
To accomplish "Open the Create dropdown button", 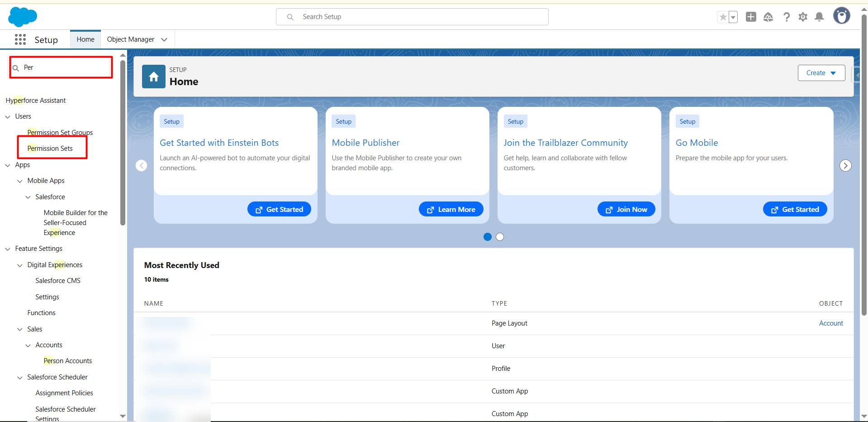I will (x=821, y=73).
